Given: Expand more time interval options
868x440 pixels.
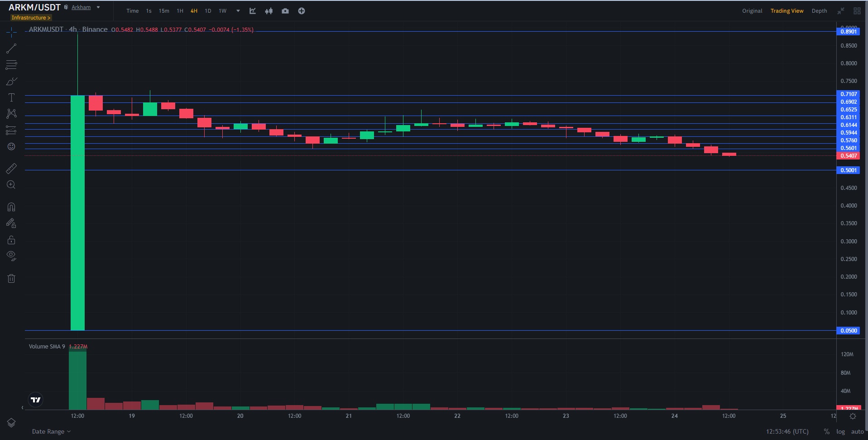Looking at the screenshot, I should (238, 11).
